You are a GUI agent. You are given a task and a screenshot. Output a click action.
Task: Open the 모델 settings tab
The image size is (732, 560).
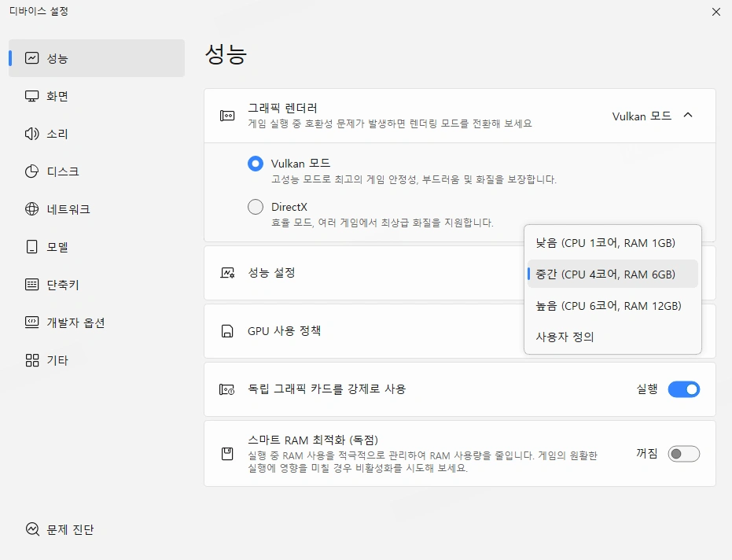(x=97, y=247)
